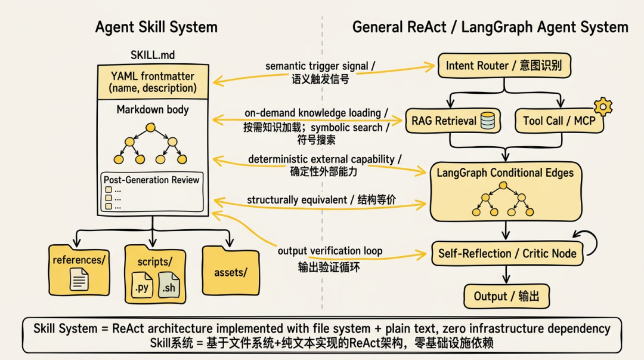Click the on-demand knowledge loading label
644x360 pixels.
click(316, 113)
